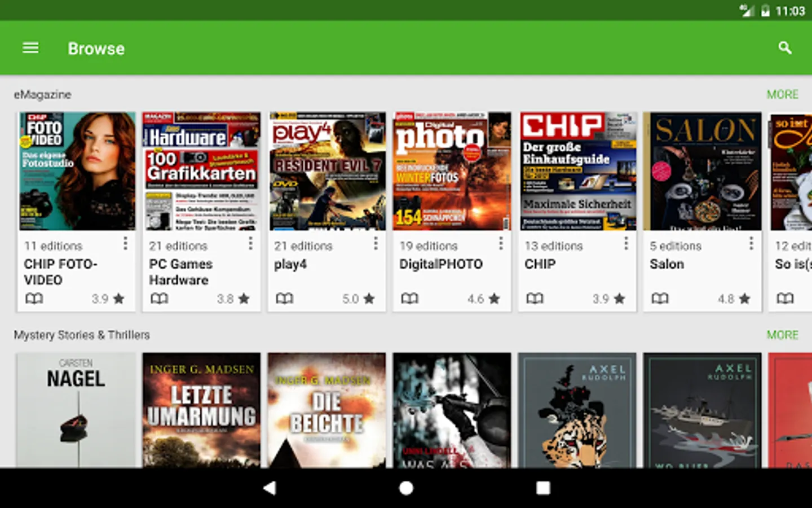Click '13 editions' label on CHIP
Viewport: 812px width, 508px height.
point(554,246)
